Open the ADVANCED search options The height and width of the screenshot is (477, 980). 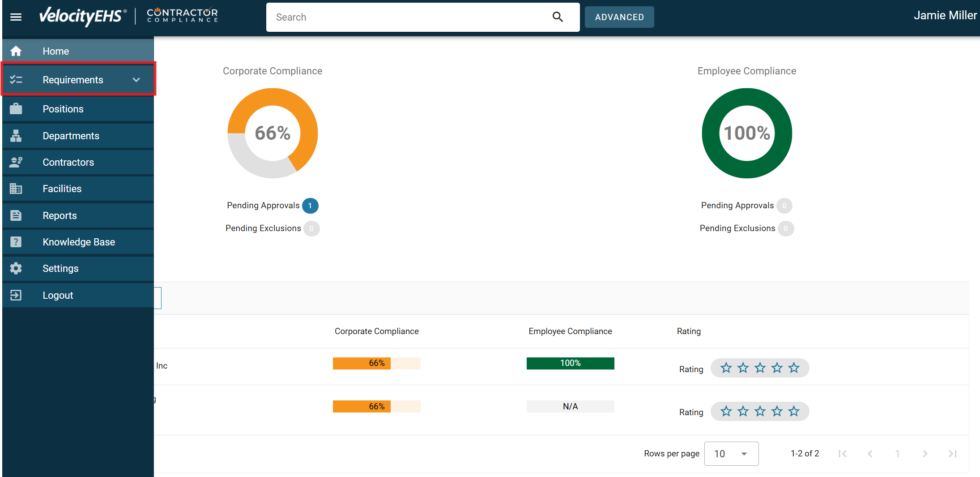[619, 17]
